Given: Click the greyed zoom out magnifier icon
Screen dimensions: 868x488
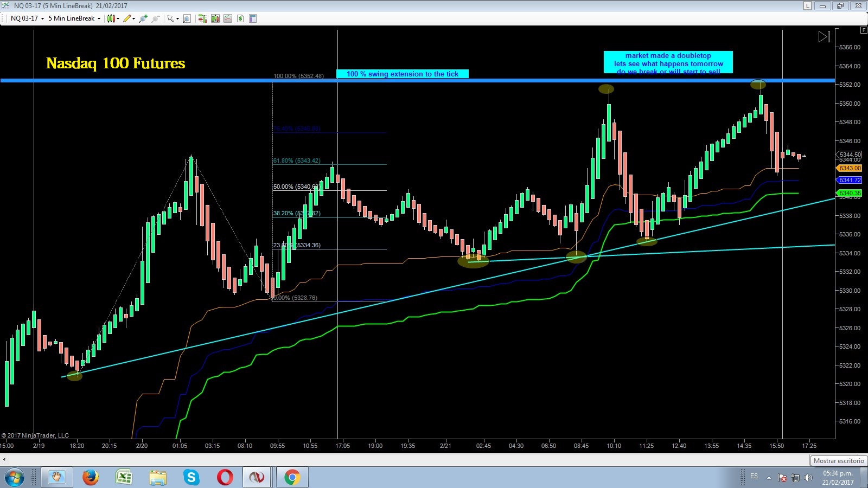Looking at the screenshot, I should (x=156, y=18).
